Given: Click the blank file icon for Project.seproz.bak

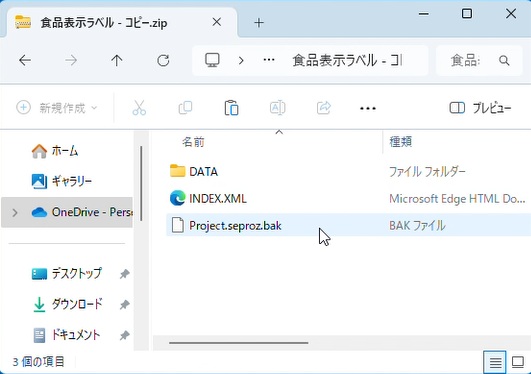Looking at the screenshot, I should pyautogui.click(x=177, y=225).
